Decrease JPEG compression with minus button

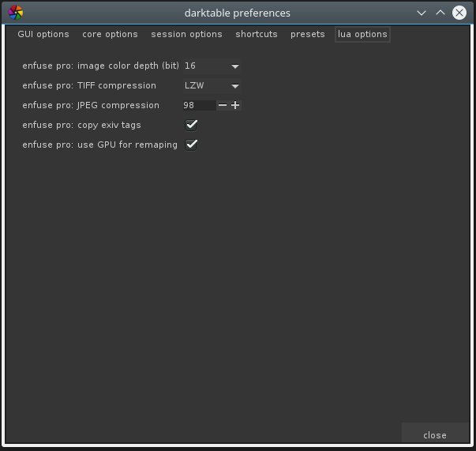pos(223,106)
